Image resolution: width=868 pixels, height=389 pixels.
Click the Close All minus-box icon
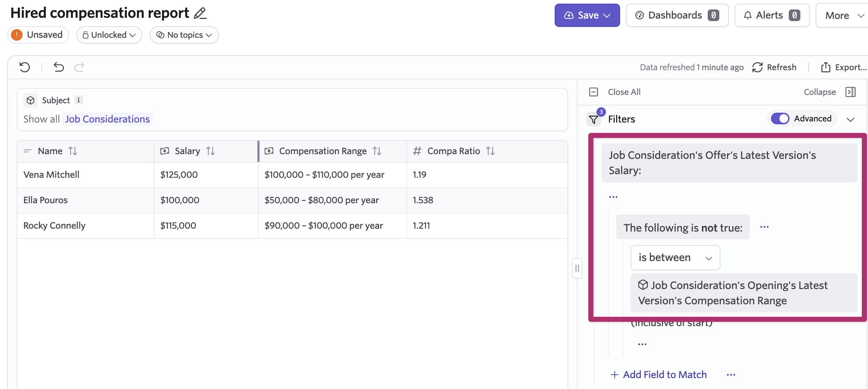(x=594, y=92)
